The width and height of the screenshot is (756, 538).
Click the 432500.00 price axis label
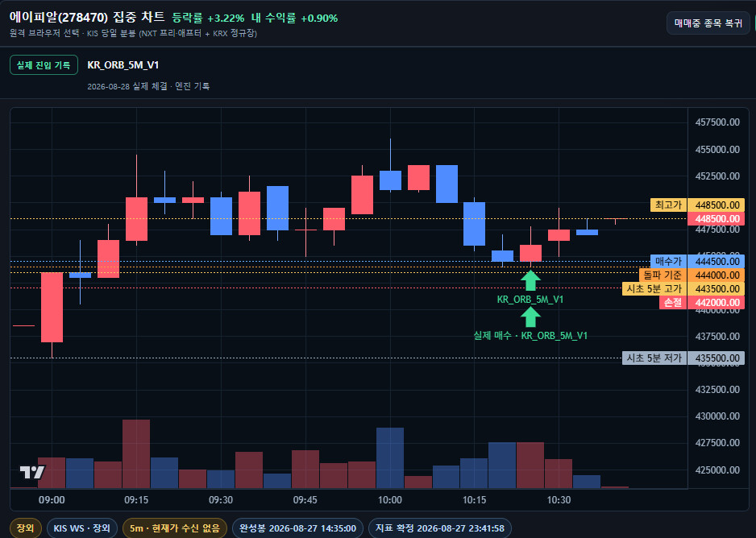[x=717, y=389]
